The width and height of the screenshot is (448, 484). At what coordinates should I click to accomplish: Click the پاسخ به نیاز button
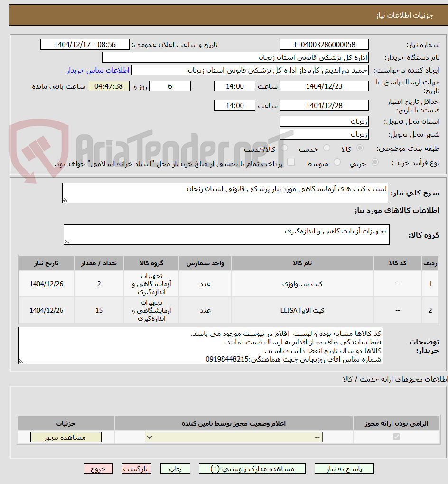pyautogui.click(x=344, y=468)
